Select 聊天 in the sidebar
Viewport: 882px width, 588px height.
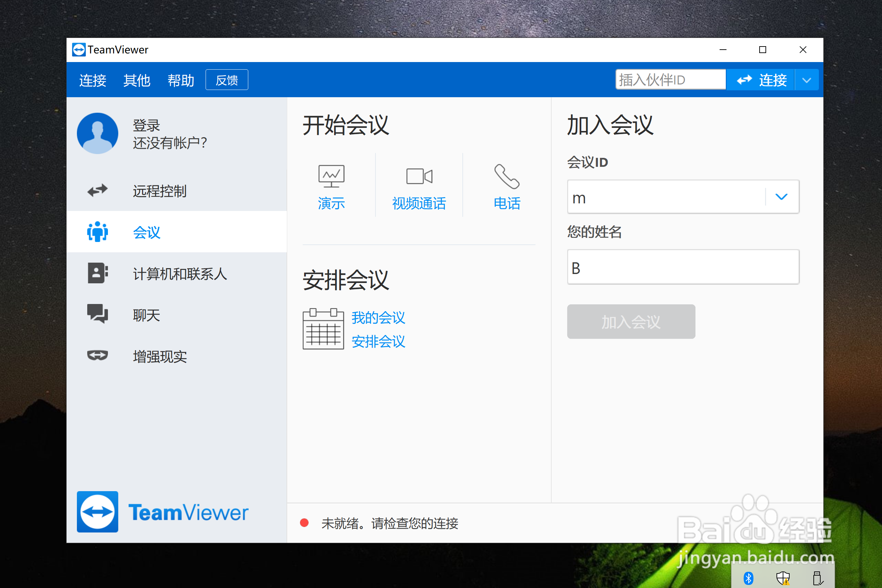[x=177, y=314]
